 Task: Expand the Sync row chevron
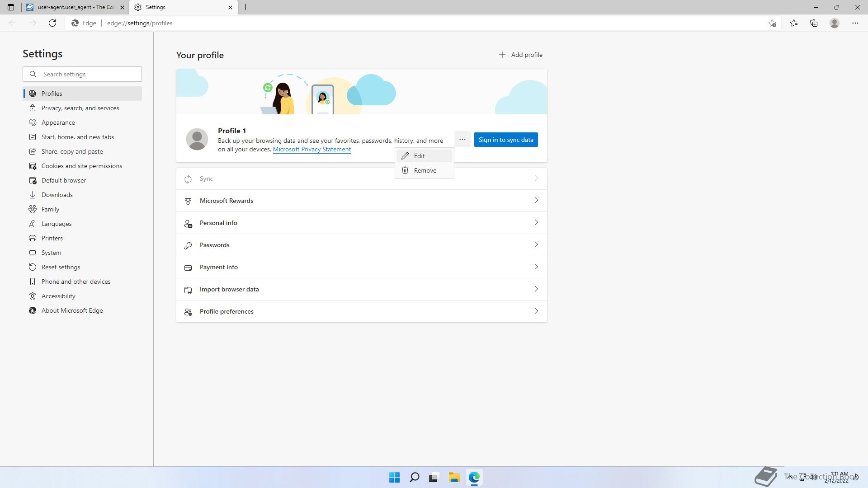point(536,178)
